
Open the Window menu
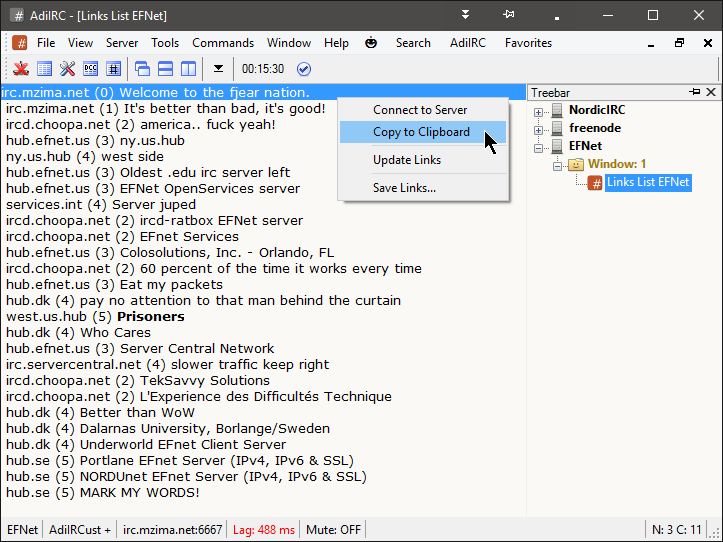289,43
